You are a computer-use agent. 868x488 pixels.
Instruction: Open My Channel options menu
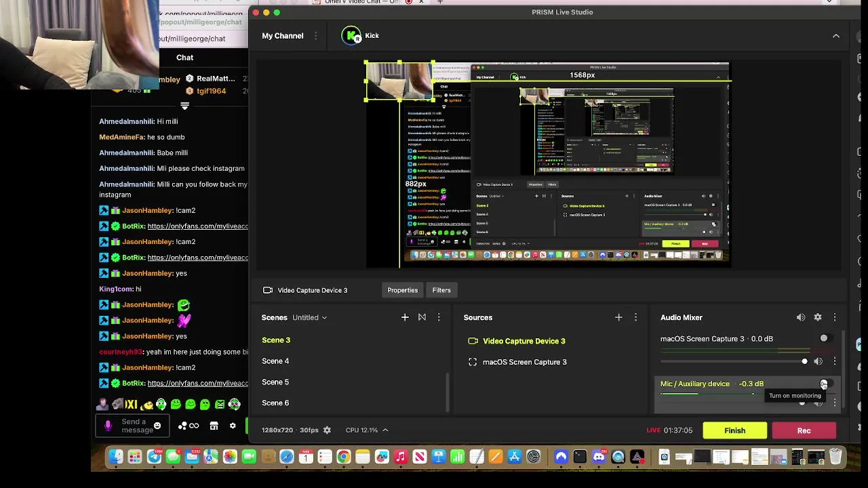coord(315,36)
